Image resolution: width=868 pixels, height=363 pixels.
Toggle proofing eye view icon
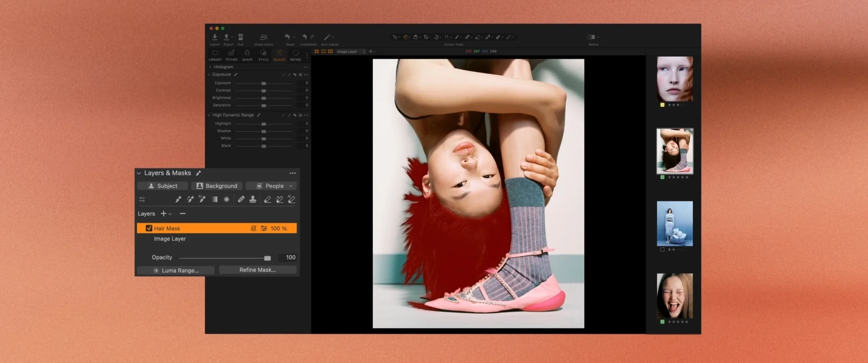331,51
